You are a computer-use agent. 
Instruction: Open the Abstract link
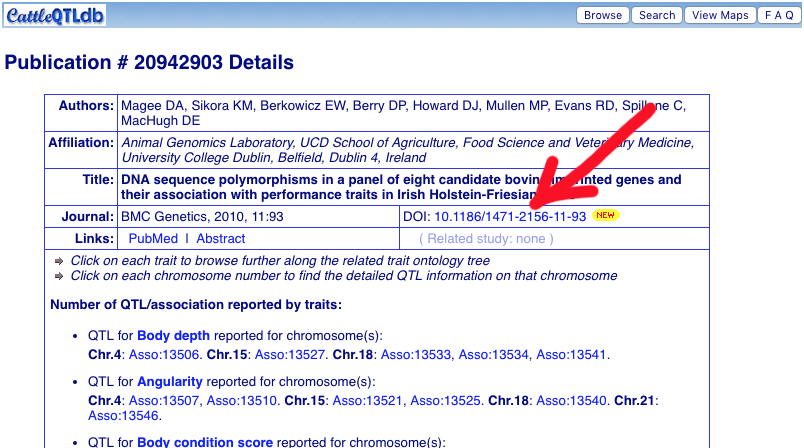(x=220, y=238)
